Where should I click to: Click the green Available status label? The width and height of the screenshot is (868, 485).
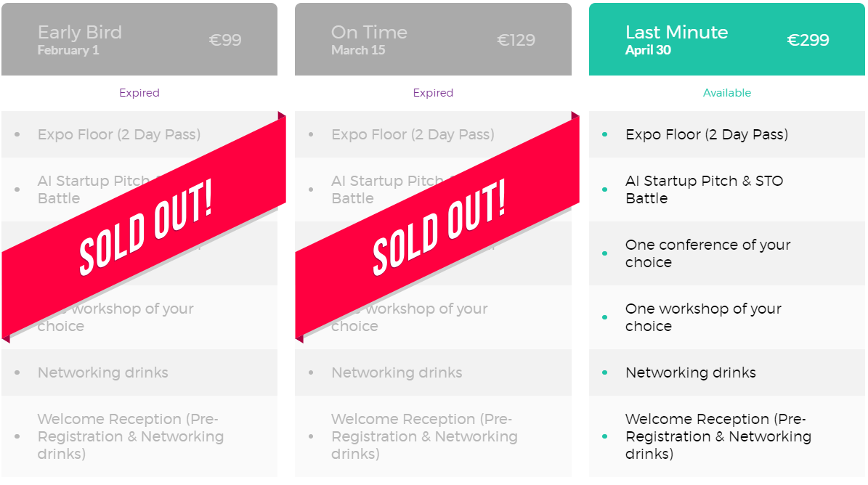[x=727, y=93]
